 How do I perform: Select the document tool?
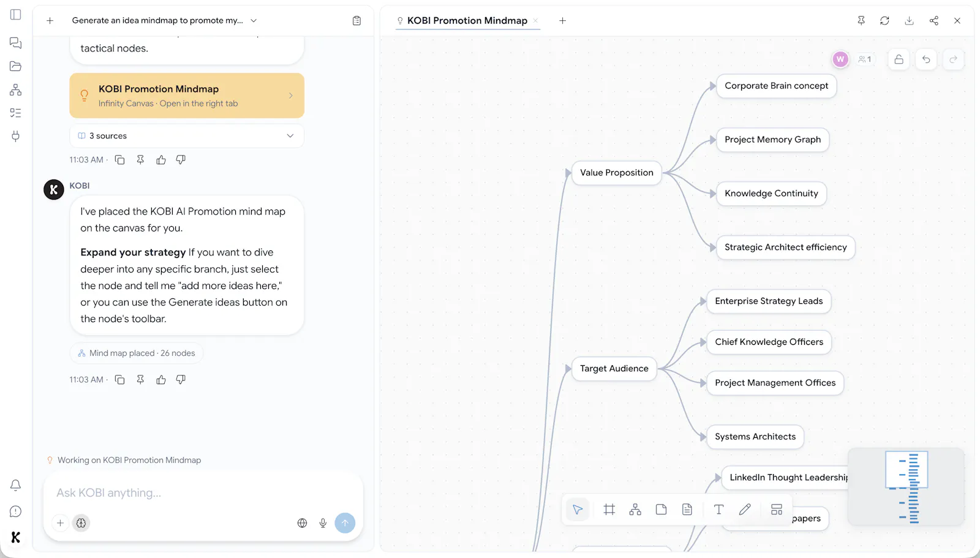pyautogui.click(x=687, y=510)
